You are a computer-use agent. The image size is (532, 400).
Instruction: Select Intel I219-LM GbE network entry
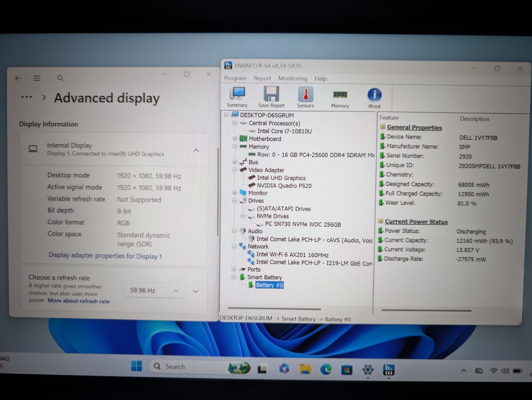pyautogui.click(x=314, y=262)
